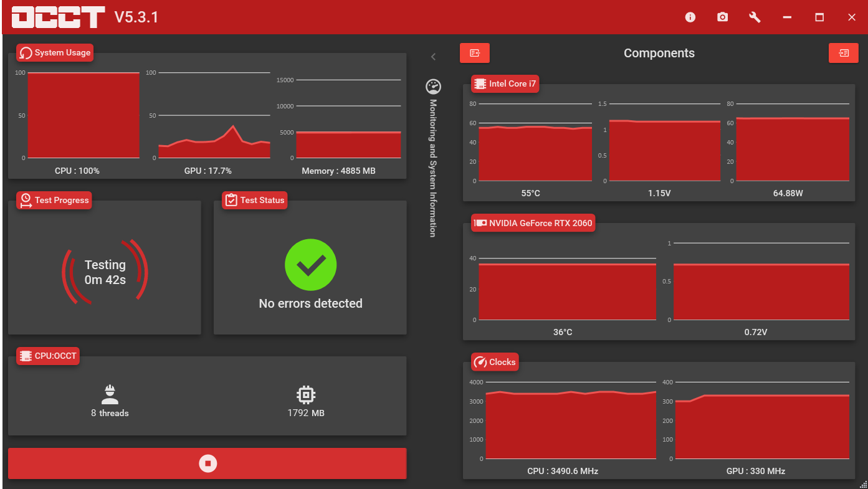868x489 pixels.
Task: Click the window resize grip in the corner
Action: pyautogui.click(x=862, y=484)
